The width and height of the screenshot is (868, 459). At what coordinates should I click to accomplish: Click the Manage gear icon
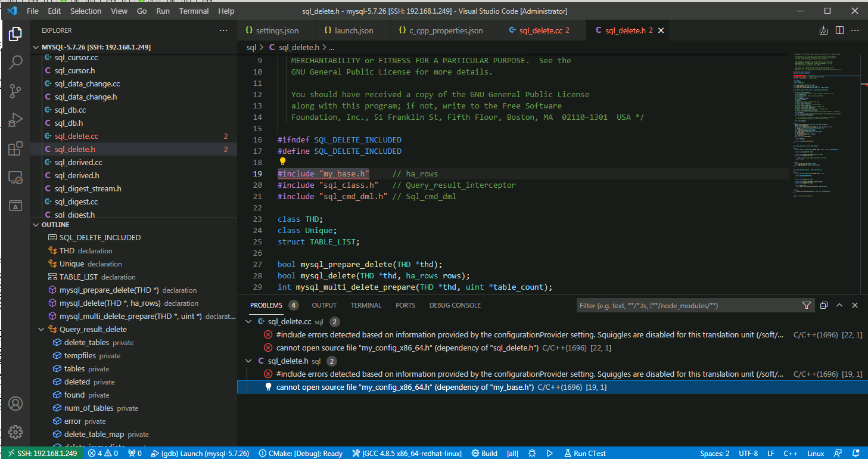tap(15, 432)
